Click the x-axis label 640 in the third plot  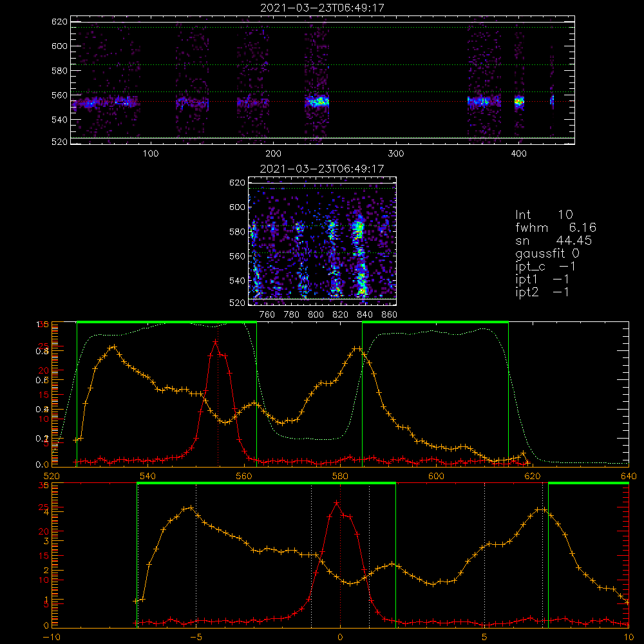coord(629,476)
